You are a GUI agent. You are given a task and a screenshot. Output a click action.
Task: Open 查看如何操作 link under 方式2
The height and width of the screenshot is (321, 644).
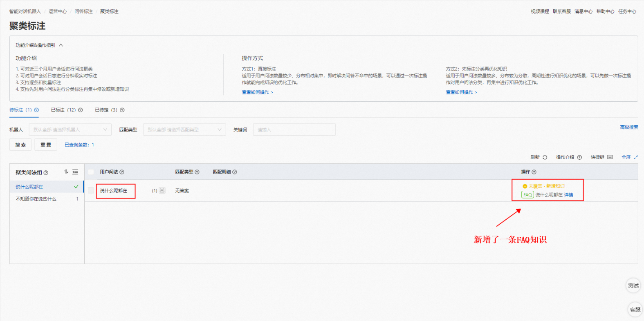pyautogui.click(x=461, y=92)
